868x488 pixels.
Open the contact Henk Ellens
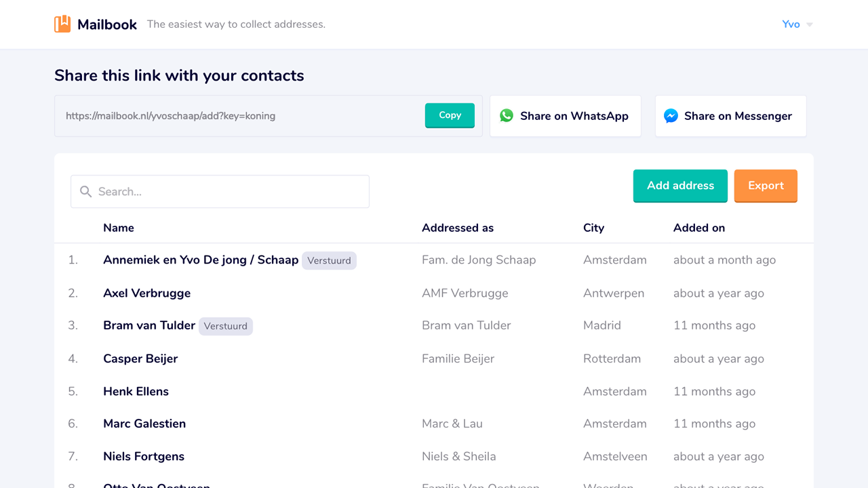[136, 391]
